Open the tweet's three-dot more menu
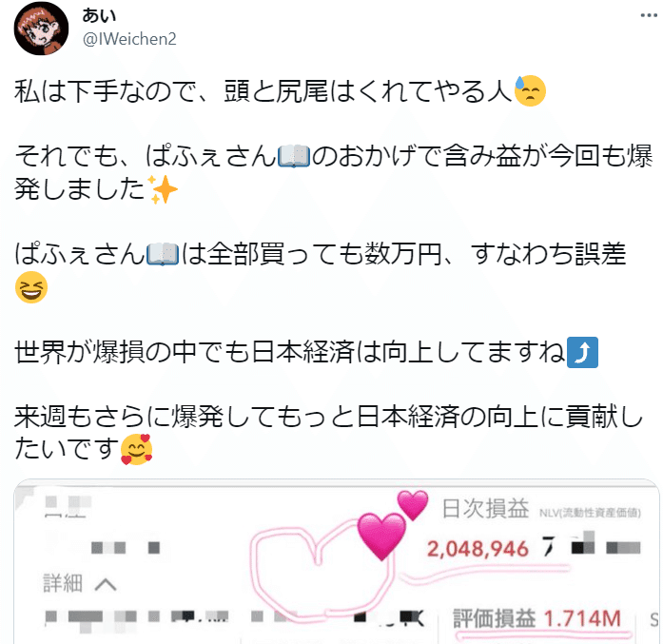 (x=649, y=15)
